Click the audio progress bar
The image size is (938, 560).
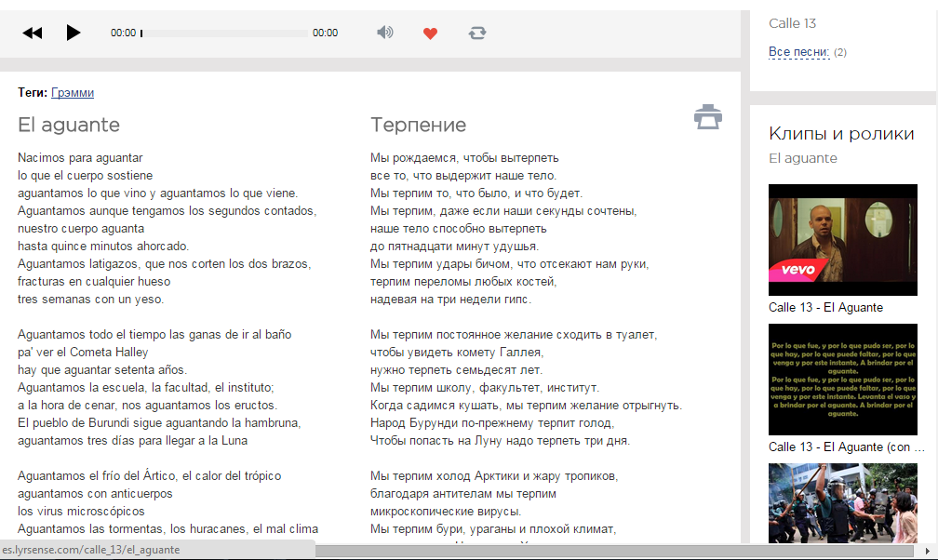coord(224,33)
